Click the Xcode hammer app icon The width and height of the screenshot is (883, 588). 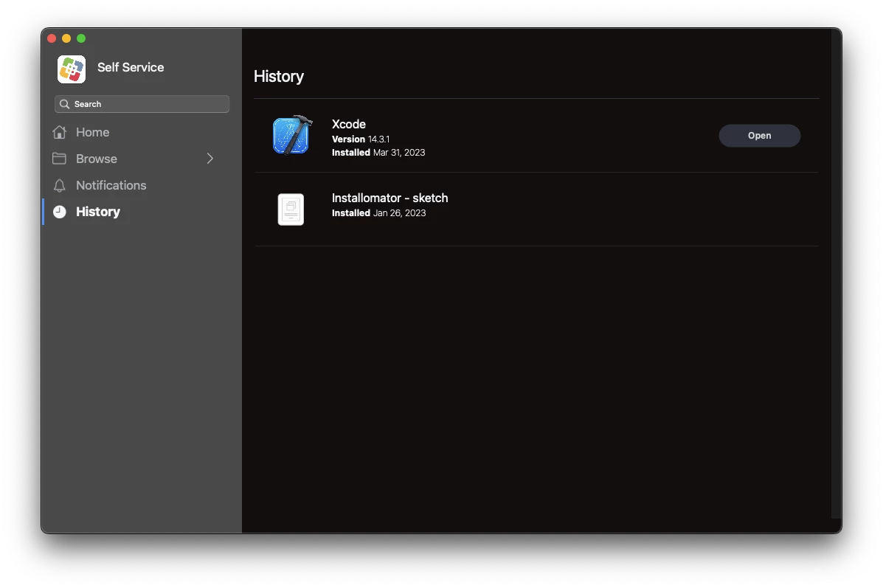pos(292,135)
